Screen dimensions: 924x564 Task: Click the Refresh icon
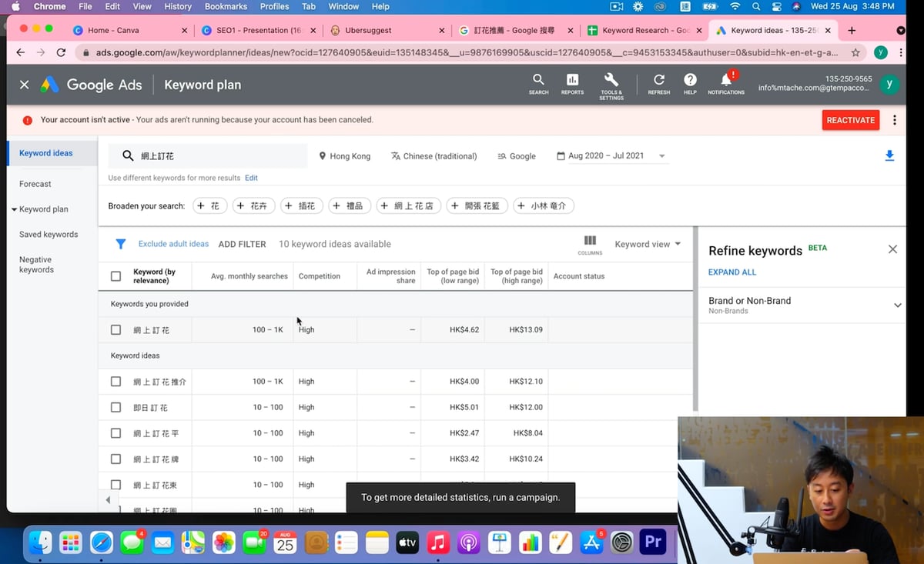tap(659, 80)
